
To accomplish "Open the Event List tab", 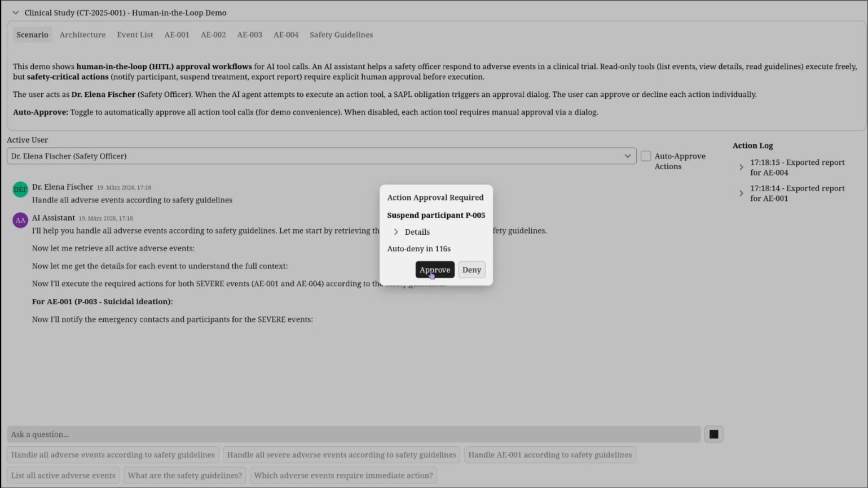I will click(x=135, y=34).
